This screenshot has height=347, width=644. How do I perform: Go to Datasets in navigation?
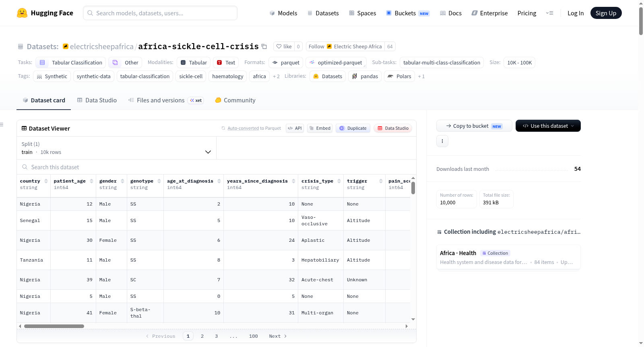(323, 13)
